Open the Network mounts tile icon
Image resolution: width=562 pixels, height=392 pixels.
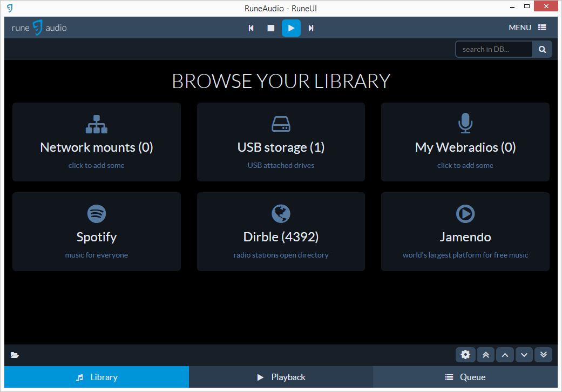(97, 124)
